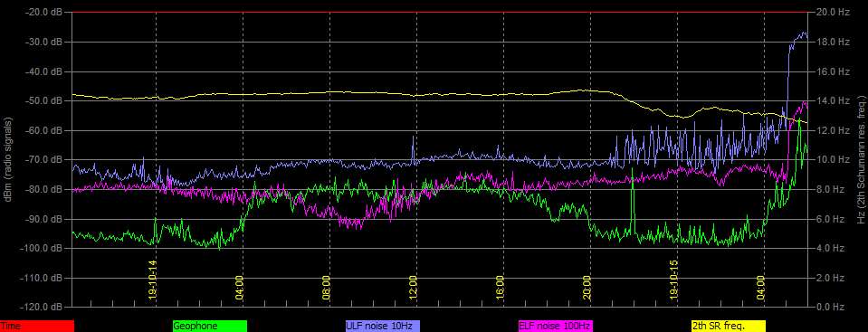Screen dimensions: 868x332
Task: Click the -60.0 dB axis label
Action: (x=43, y=130)
